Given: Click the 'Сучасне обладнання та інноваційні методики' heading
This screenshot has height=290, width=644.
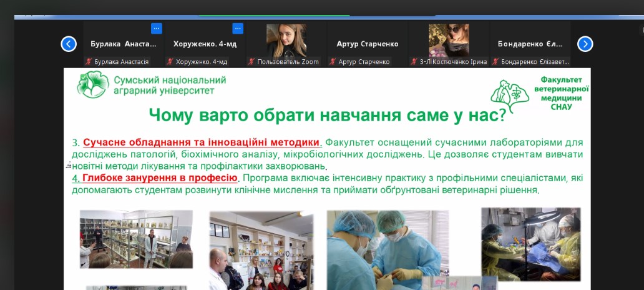Looking at the screenshot, I should (x=202, y=142).
